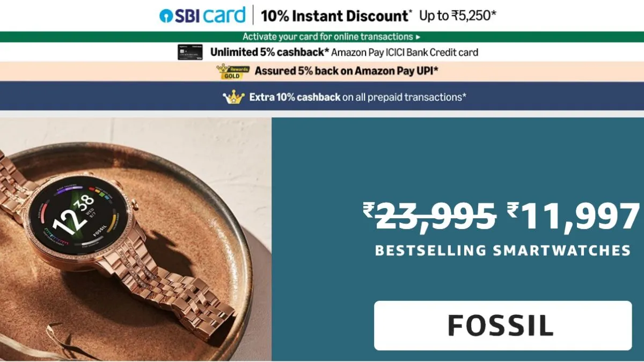The height and width of the screenshot is (362, 644).
Task: Click the Amazon Pay ICICI credit card image
Action: pos(190,52)
